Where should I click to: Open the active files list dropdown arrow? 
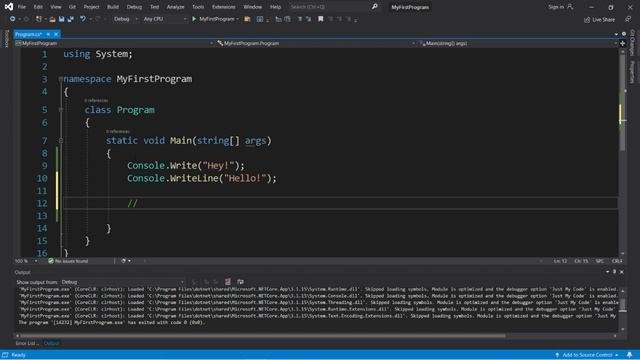pos(616,34)
